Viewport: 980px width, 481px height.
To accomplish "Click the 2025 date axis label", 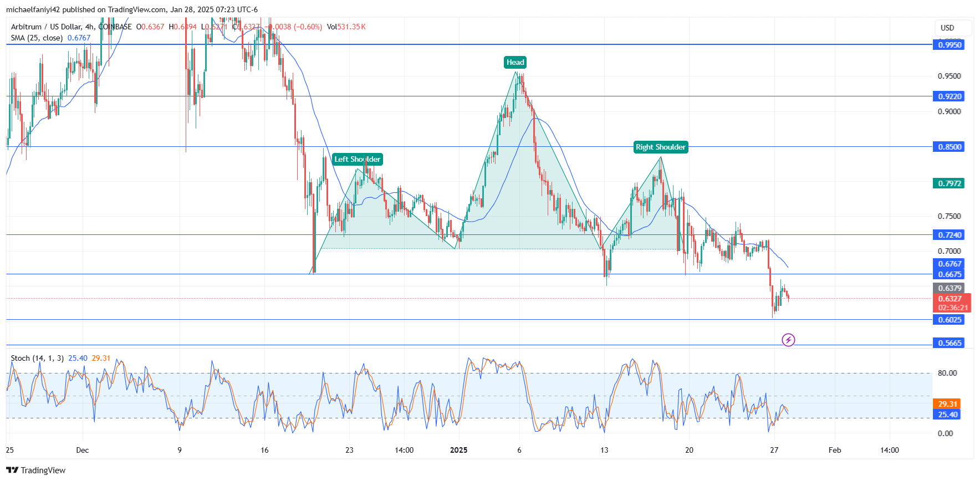I will click(459, 450).
